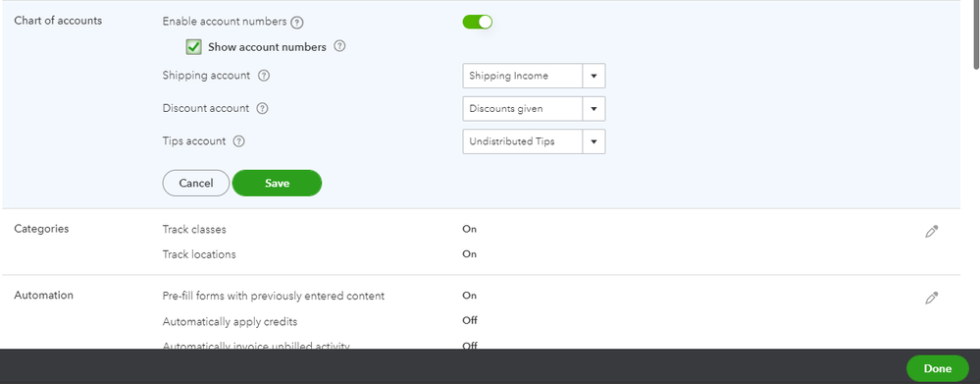Edit Automation section with pencil icon

[x=931, y=299]
